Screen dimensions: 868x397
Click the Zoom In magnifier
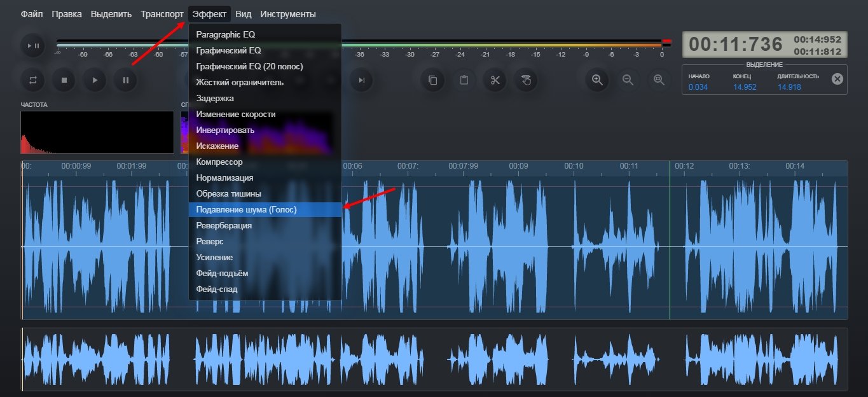tap(597, 80)
